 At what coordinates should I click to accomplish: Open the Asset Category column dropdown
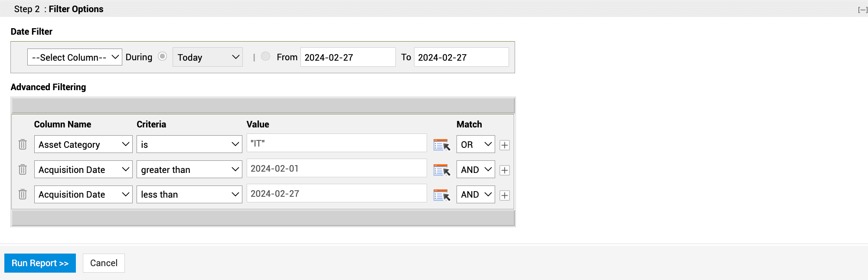83,145
